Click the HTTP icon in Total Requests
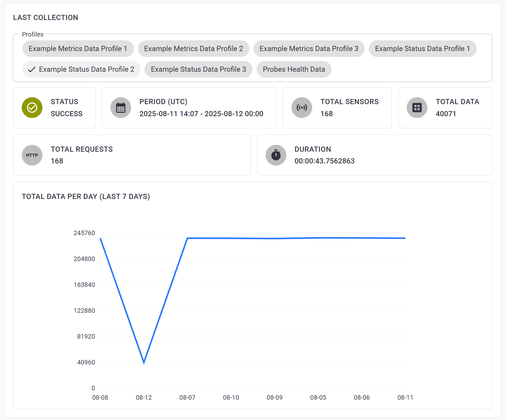 coord(32,155)
